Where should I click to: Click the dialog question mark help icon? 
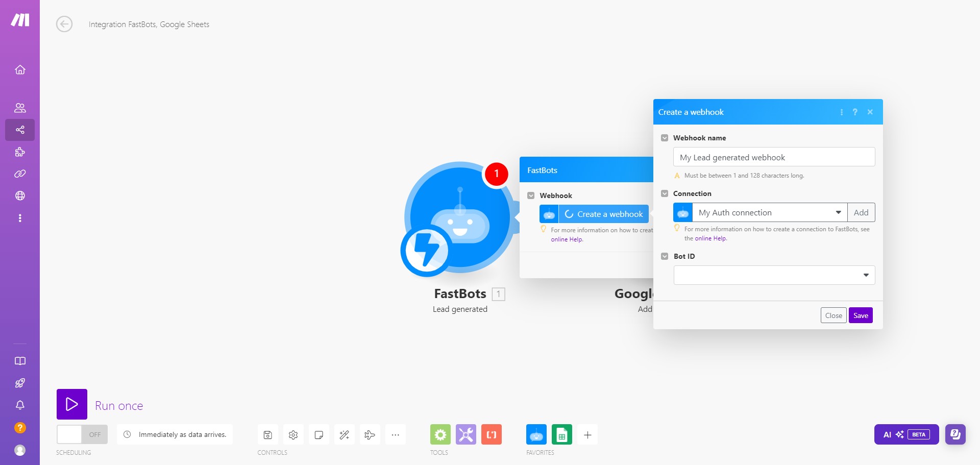pyautogui.click(x=855, y=112)
